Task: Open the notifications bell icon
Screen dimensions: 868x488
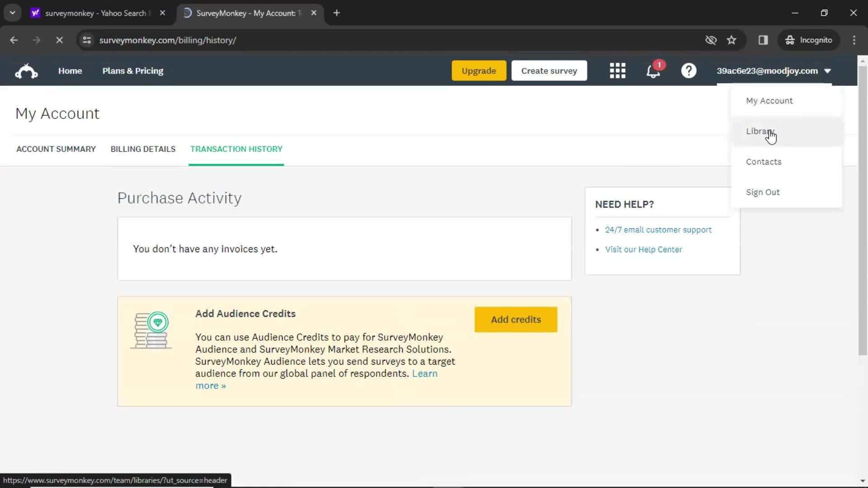Action: coord(654,70)
